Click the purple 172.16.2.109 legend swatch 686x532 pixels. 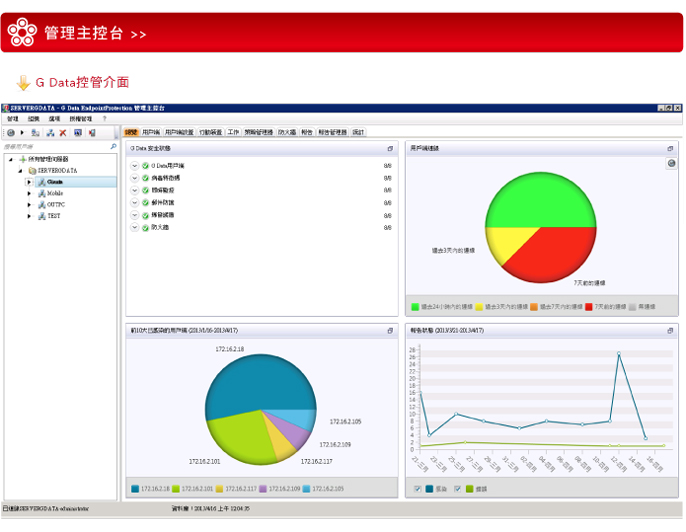click(263, 489)
